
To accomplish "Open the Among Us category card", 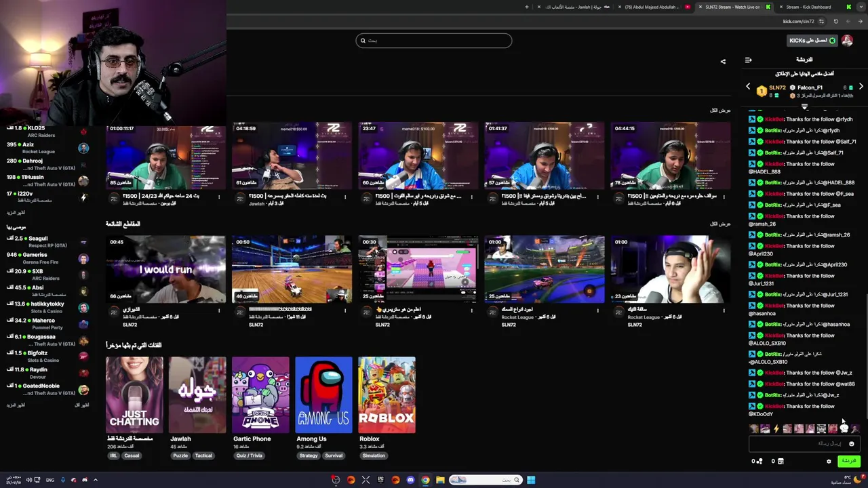I will pyautogui.click(x=323, y=394).
